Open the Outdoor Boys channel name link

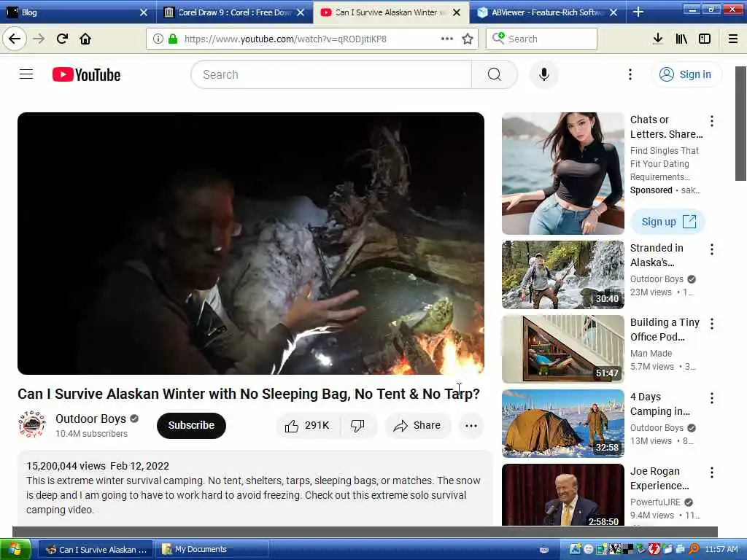click(x=90, y=419)
